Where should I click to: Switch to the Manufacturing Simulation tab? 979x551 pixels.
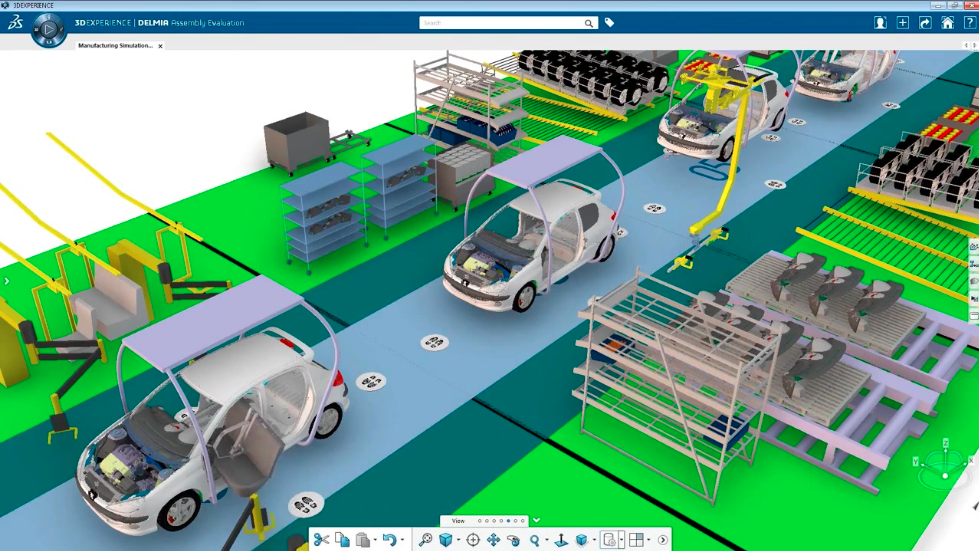point(116,46)
